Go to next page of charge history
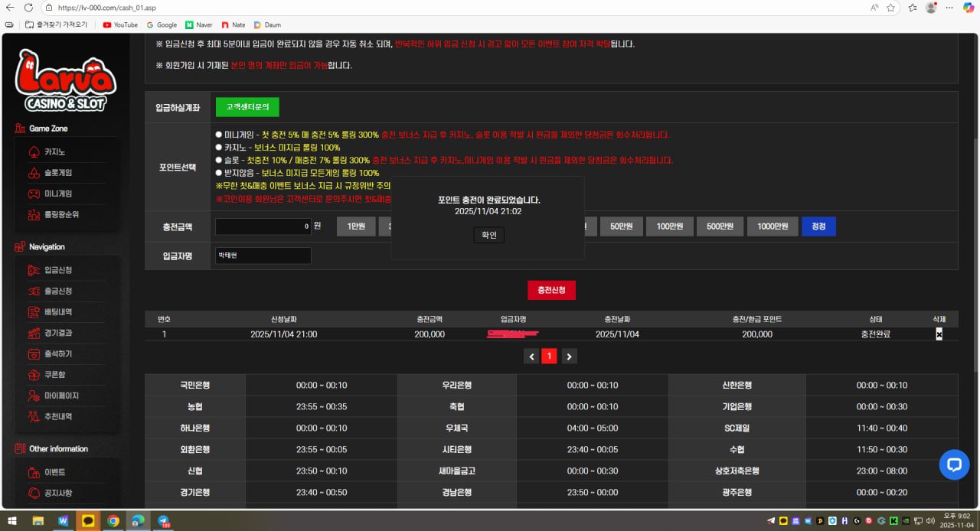The image size is (980, 531). tap(569, 356)
